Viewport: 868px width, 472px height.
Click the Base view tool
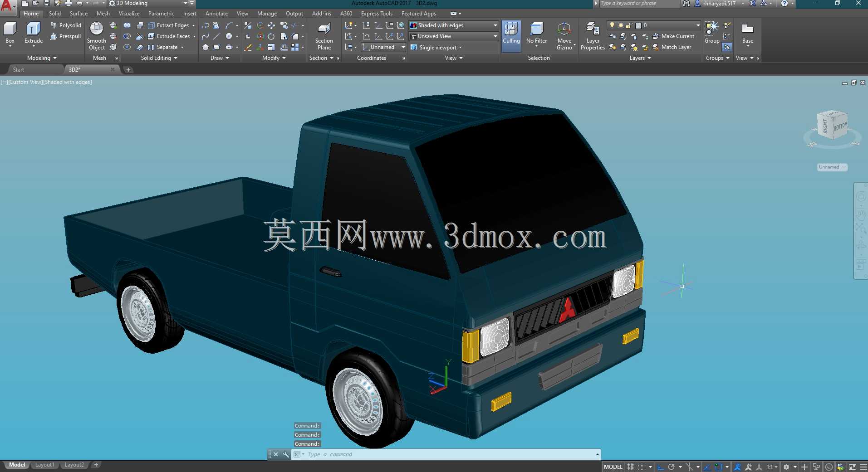(x=747, y=34)
